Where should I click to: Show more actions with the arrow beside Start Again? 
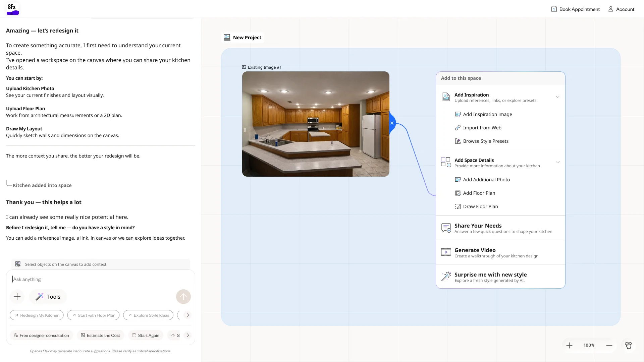(188, 335)
